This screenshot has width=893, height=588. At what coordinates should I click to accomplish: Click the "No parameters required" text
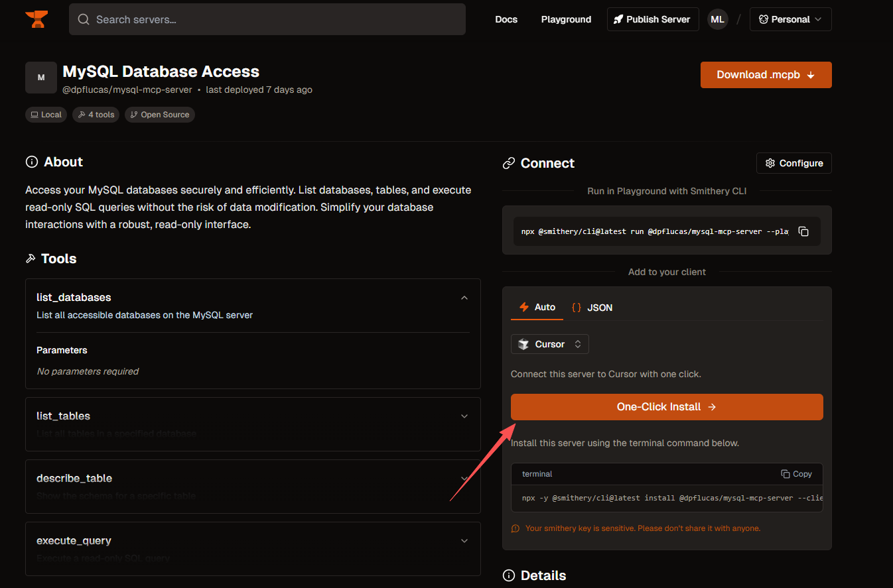point(88,371)
